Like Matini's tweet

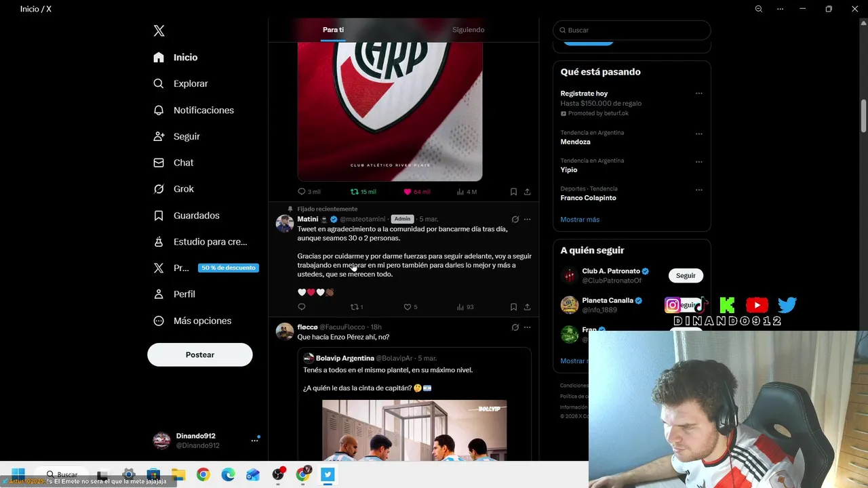click(x=410, y=307)
